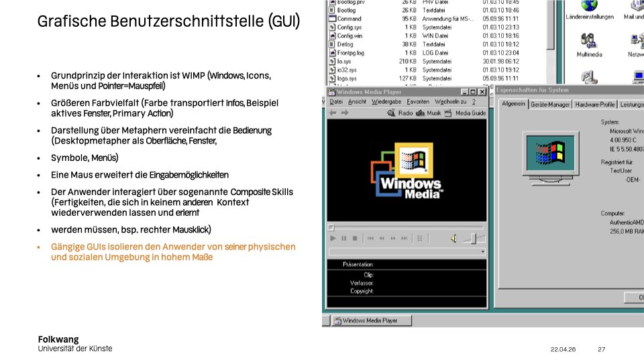Switch to the Hardware-Profile tab
The width and height of the screenshot is (644, 362).
(595, 105)
